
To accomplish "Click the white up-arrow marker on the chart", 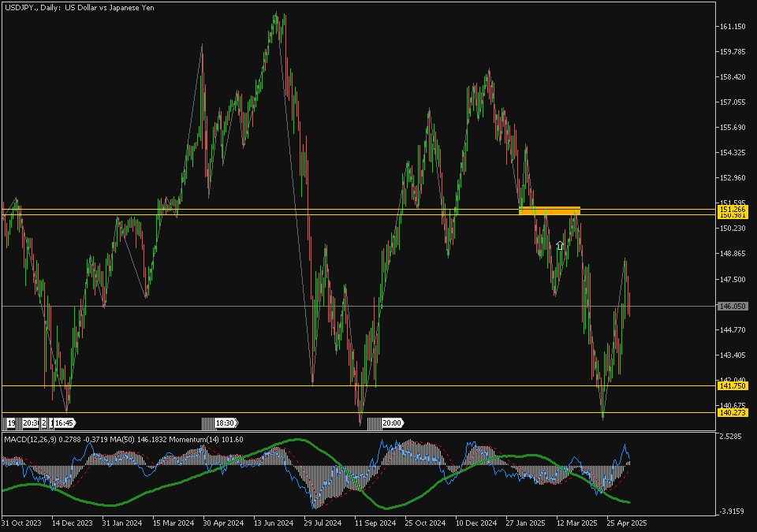I will (560, 246).
